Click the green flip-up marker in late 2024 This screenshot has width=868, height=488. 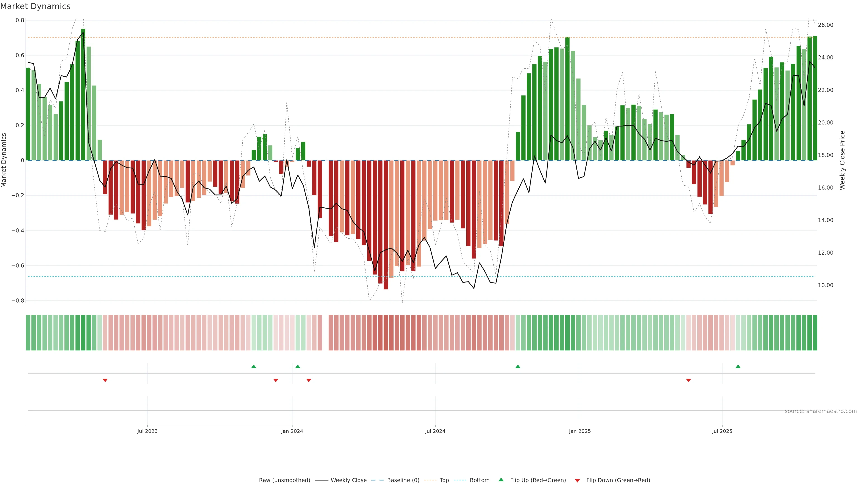(518, 366)
